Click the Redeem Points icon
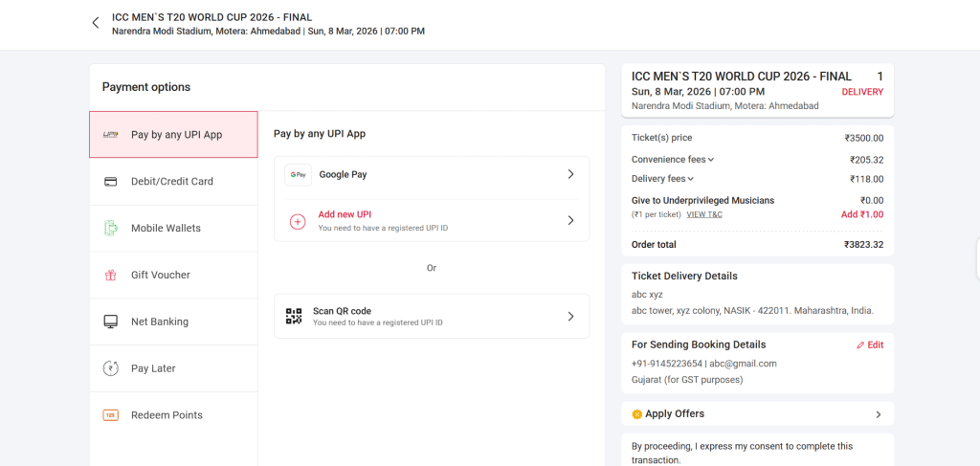The width and height of the screenshot is (980, 466). (111, 415)
